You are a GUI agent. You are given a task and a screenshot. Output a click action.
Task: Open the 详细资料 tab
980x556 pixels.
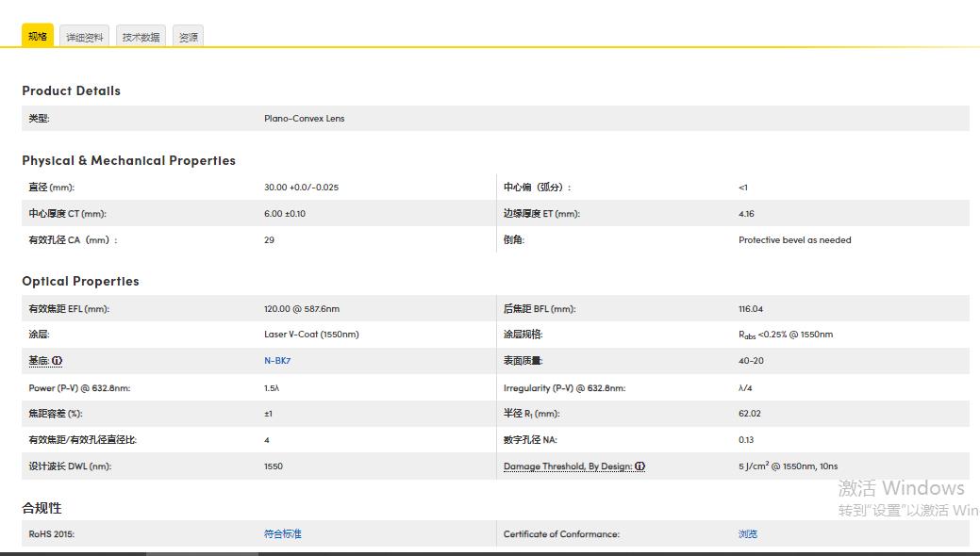click(x=85, y=37)
